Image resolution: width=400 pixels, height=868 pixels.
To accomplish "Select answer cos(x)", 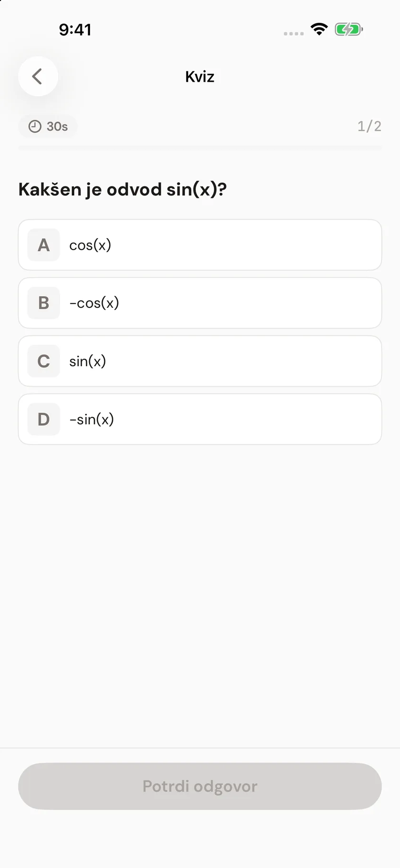I will click(x=200, y=245).
